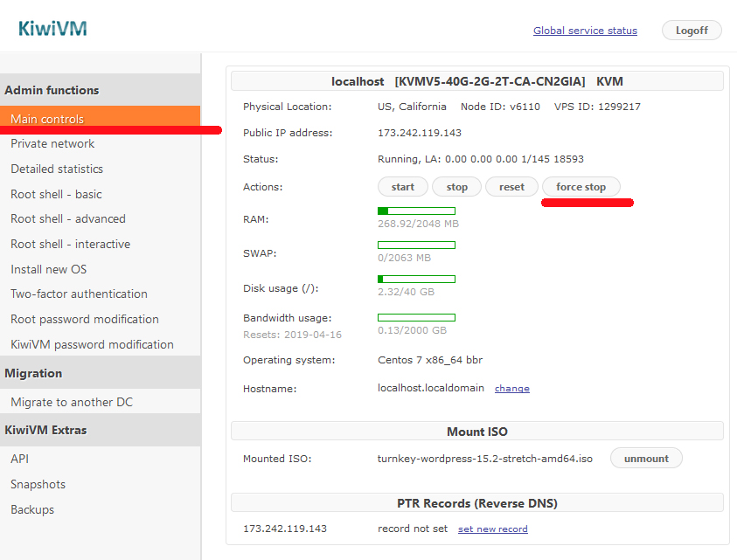Launch Root shell - interactive

click(70, 244)
